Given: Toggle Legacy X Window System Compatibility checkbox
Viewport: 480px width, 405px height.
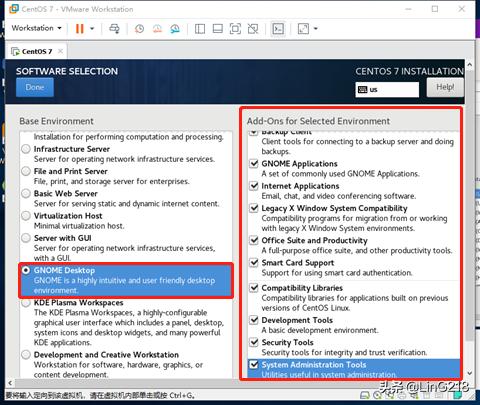Looking at the screenshot, I should click(254, 208).
